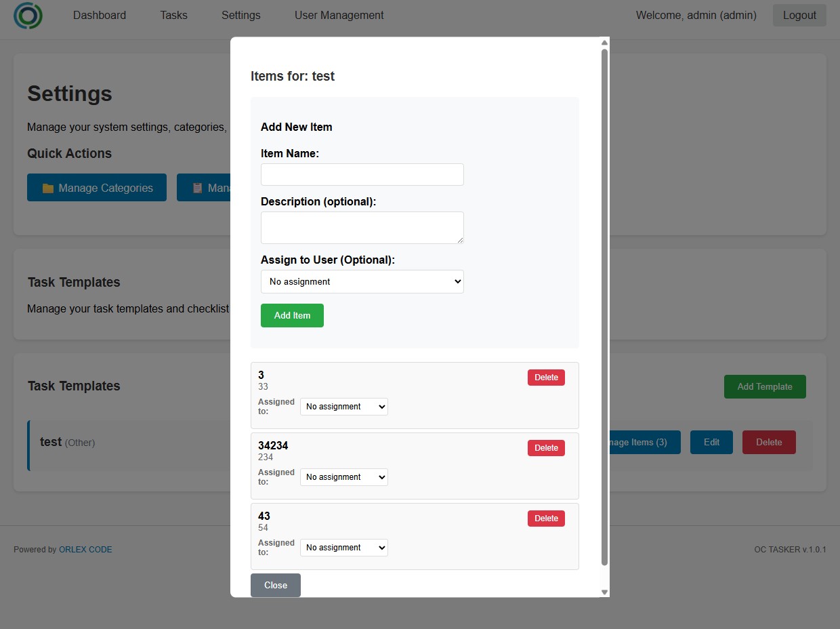Go to the Tasks page
Viewport: 840px width, 629px height.
[x=173, y=16]
